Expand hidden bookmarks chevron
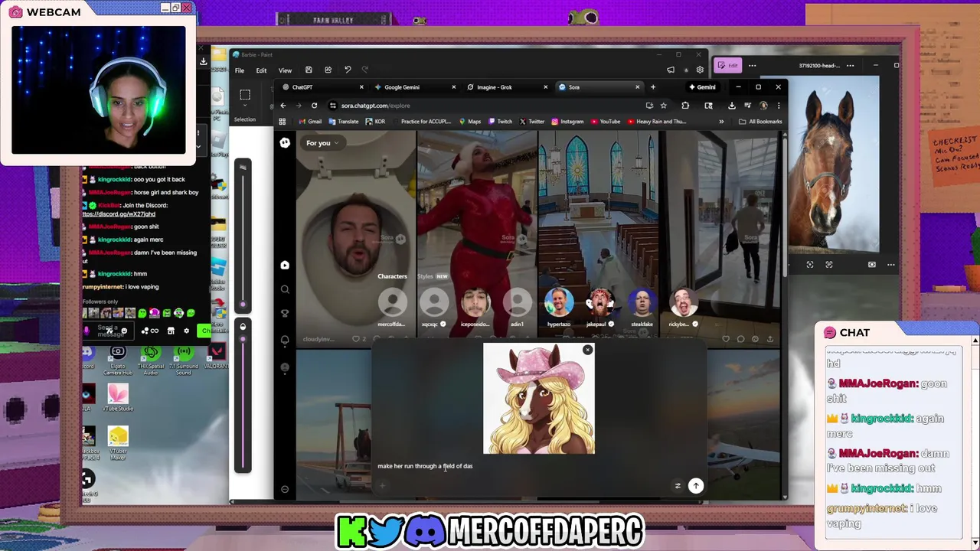This screenshot has width=980, height=551. [720, 121]
